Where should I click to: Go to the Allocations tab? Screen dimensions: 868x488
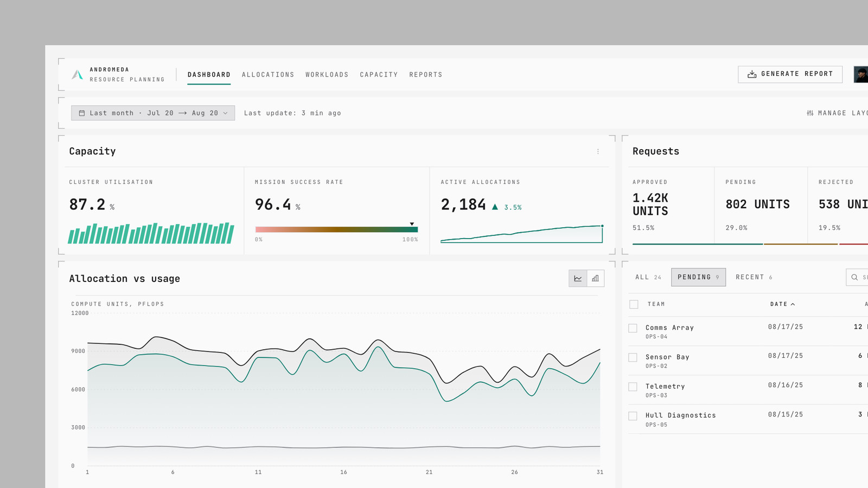(268, 75)
